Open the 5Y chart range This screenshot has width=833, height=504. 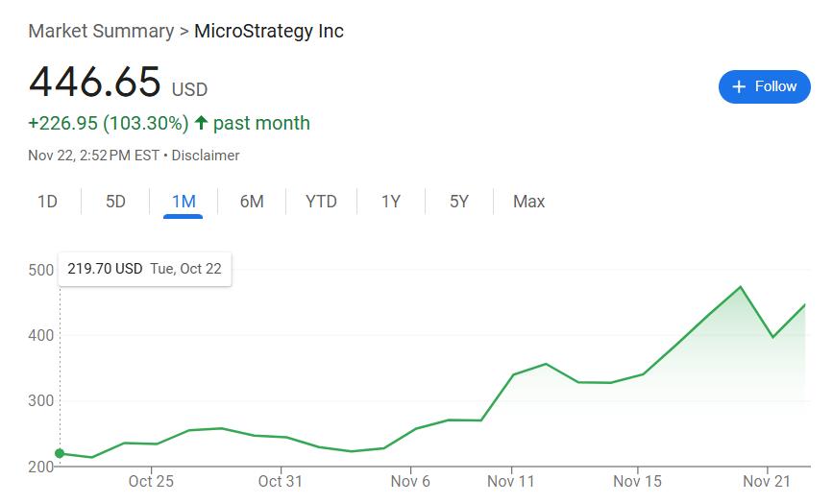(x=459, y=202)
